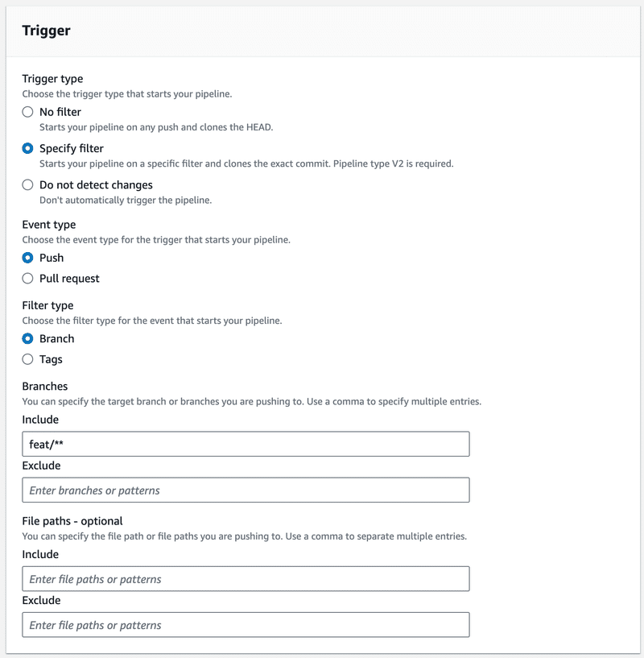
Task: Click the "Exclude" label under File paths
Action: tap(38, 601)
